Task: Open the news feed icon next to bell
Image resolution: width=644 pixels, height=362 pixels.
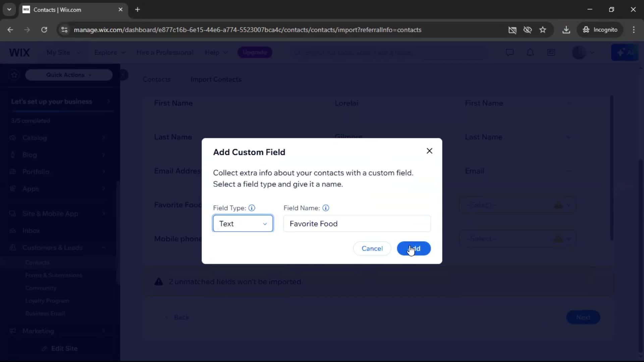Action: (551, 53)
